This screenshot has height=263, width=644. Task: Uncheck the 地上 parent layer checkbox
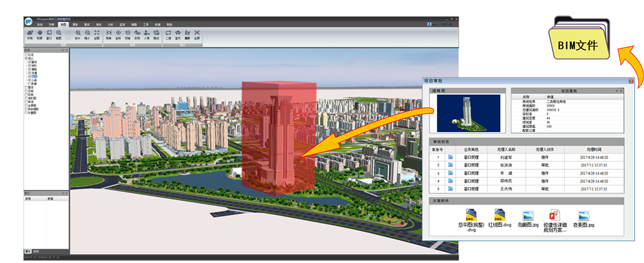point(26,58)
